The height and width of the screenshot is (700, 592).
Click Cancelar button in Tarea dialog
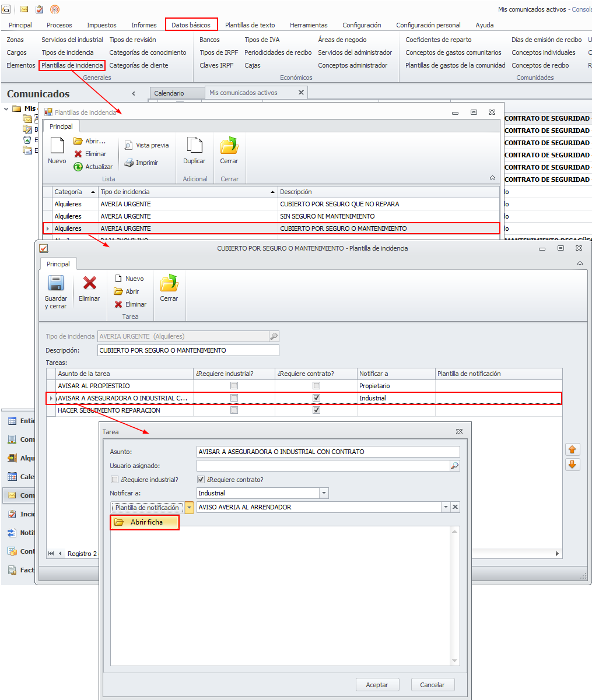coord(432,685)
